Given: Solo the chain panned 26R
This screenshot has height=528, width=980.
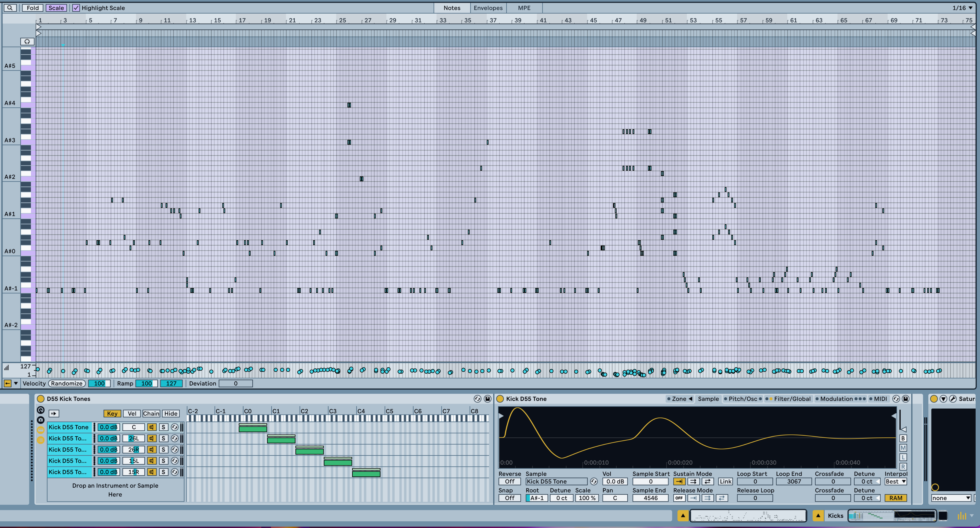Looking at the screenshot, I should 163,450.
